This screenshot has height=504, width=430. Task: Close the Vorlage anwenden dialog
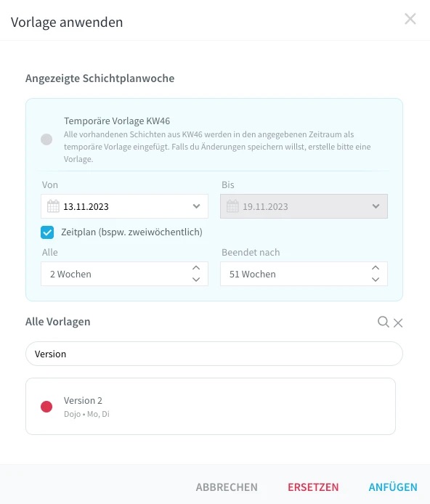click(x=410, y=19)
